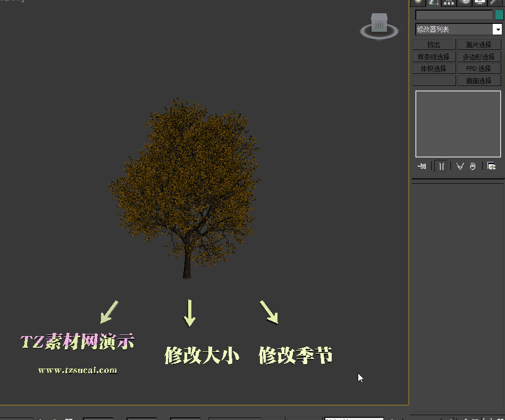505x420 pixels.
Task: Click the 曲面选择 button
Action: (x=479, y=81)
